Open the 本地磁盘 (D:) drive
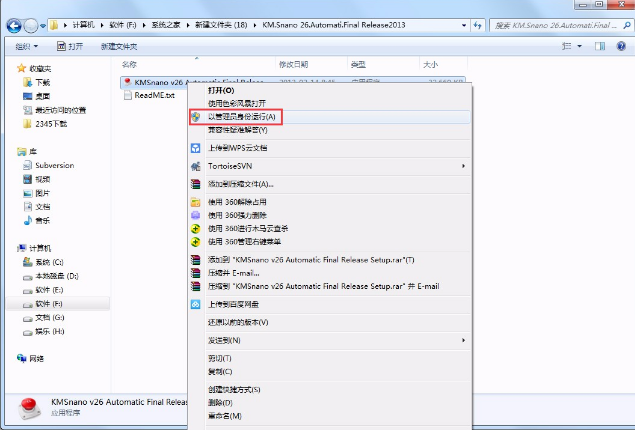Image resolution: width=635 pixels, height=432 pixels. tap(56, 276)
